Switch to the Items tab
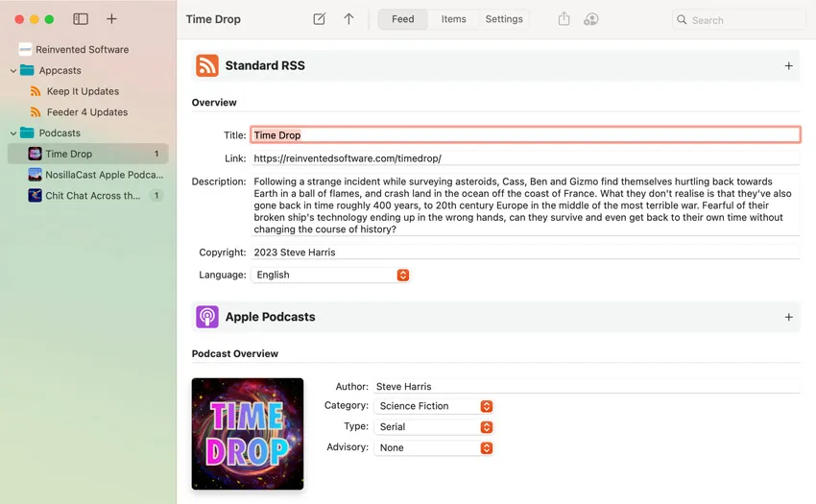 tap(453, 19)
